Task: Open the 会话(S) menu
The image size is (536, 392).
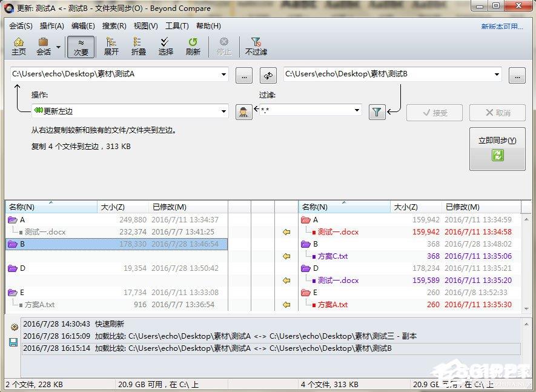Action: (21, 26)
